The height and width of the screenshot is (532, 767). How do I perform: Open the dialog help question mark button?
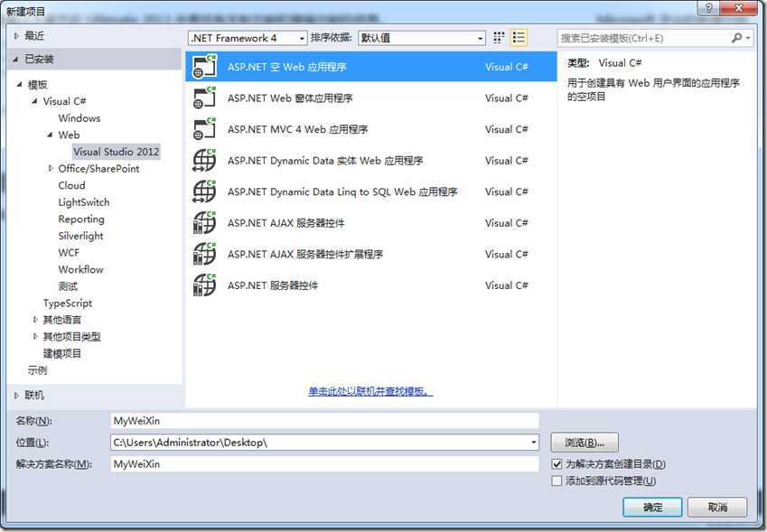709,8
